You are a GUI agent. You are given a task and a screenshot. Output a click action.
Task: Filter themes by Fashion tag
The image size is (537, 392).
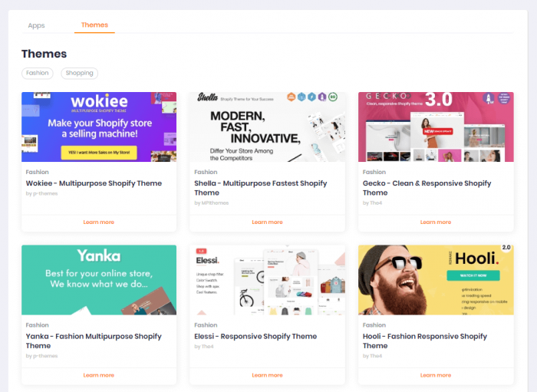click(x=38, y=73)
